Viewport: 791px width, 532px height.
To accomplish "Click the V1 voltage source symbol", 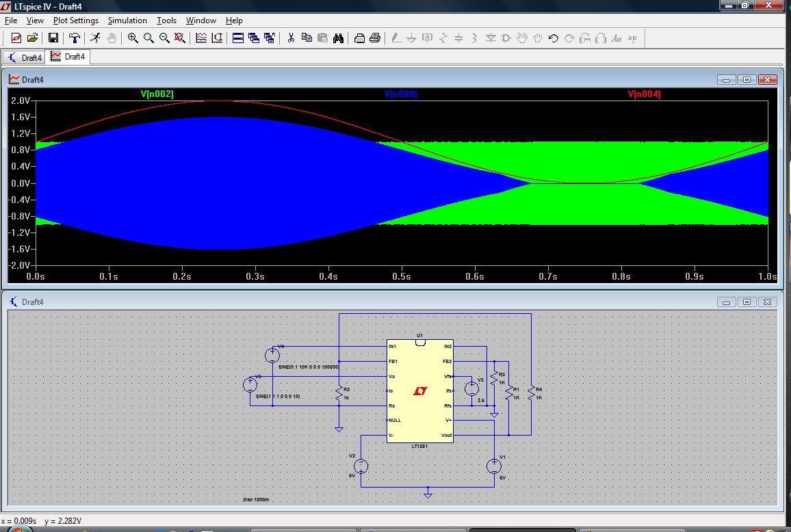I will click(x=494, y=466).
